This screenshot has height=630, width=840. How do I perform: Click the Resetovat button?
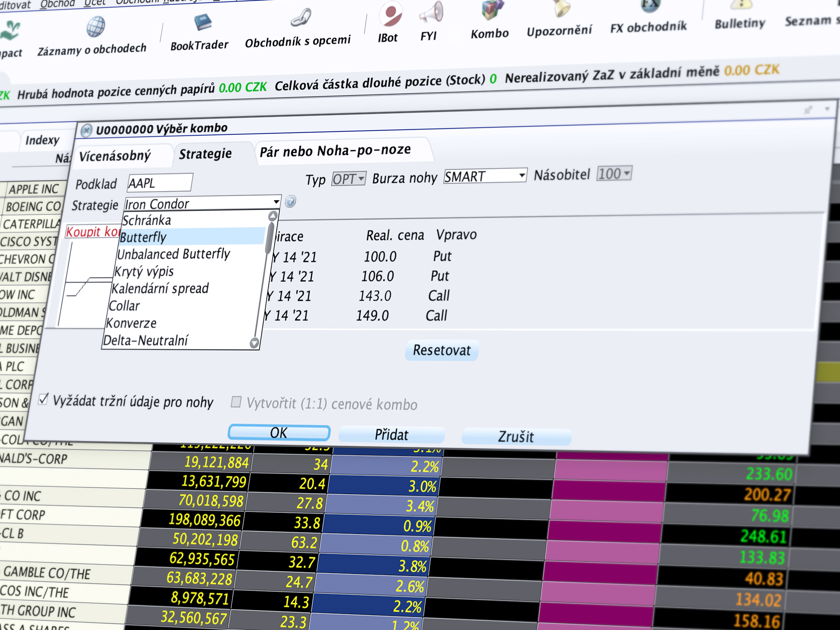click(441, 351)
